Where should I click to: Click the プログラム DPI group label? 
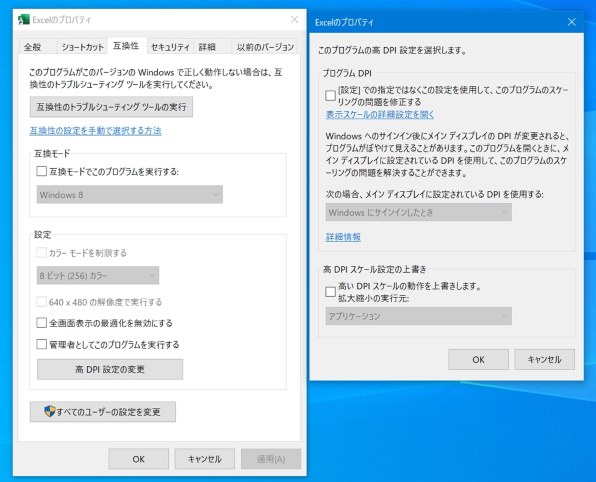pos(347,73)
